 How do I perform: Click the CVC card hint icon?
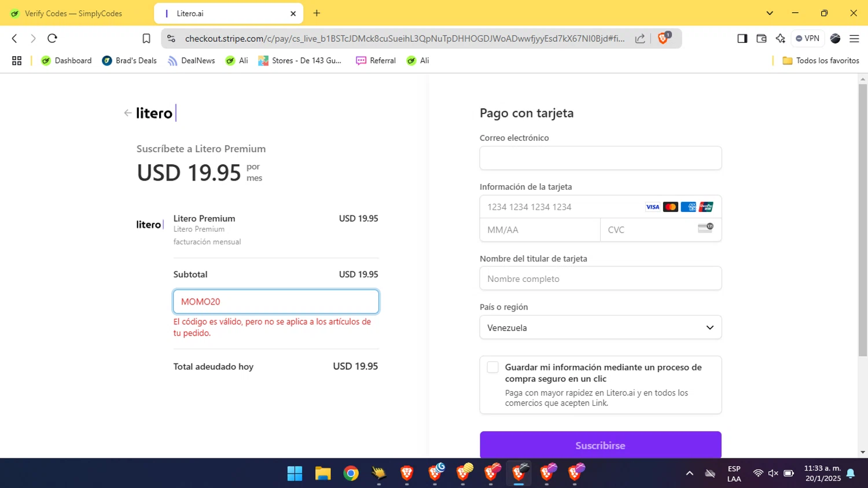pos(705,228)
